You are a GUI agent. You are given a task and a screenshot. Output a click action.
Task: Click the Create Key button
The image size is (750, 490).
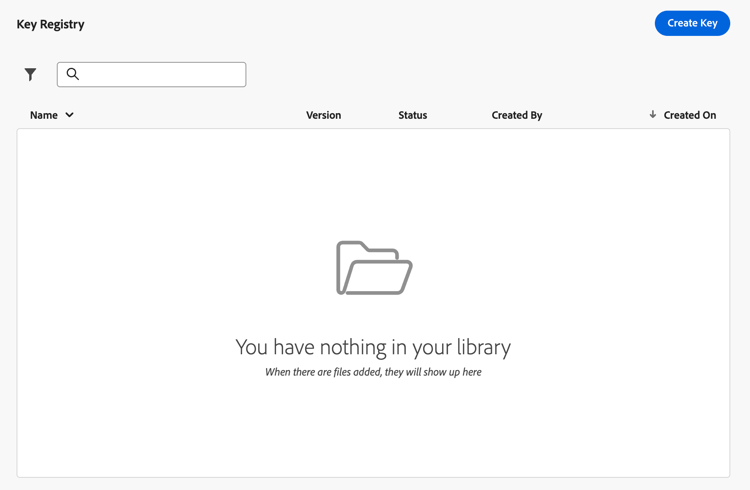coord(692,23)
